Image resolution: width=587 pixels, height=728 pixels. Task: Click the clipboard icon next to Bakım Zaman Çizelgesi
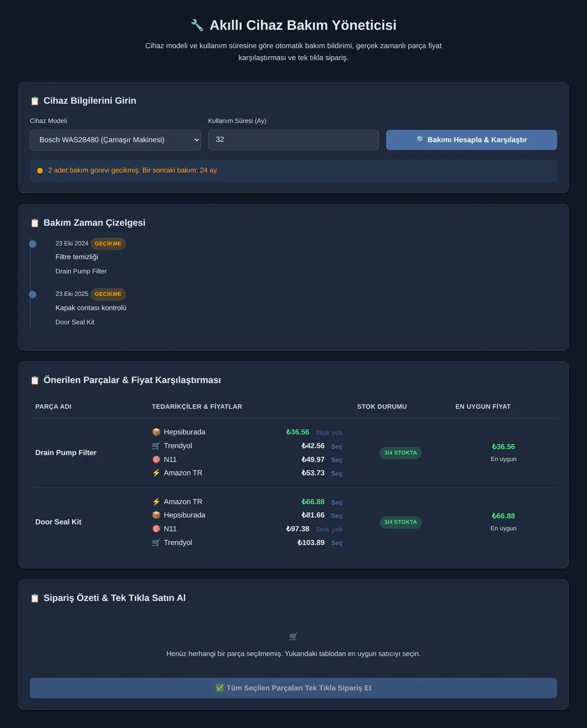[x=35, y=223]
